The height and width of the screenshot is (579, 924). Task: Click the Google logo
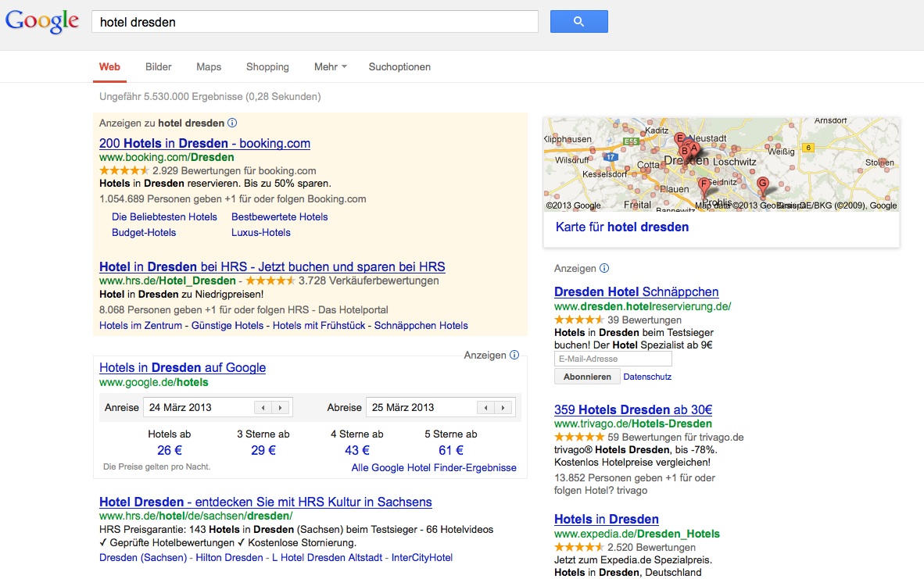point(42,21)
